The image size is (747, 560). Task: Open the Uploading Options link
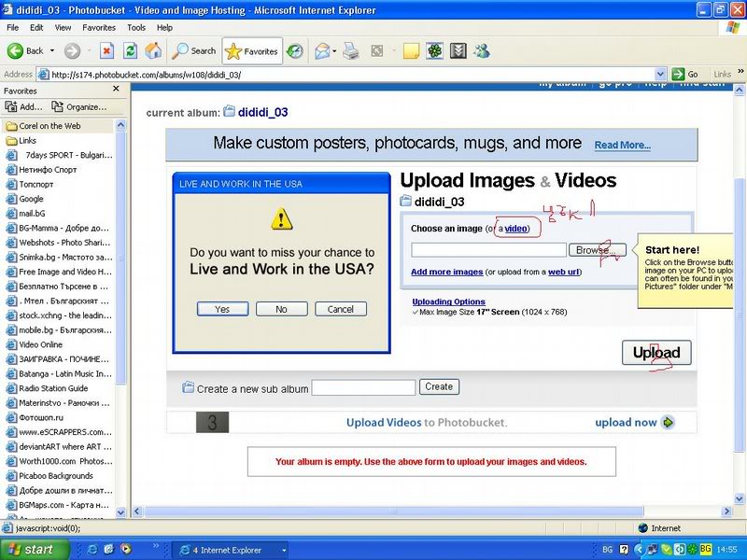[x=448, y=301]
